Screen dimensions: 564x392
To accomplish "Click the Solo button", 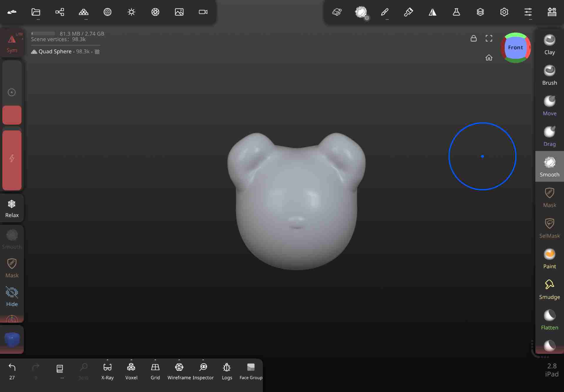I will [84, 371].
